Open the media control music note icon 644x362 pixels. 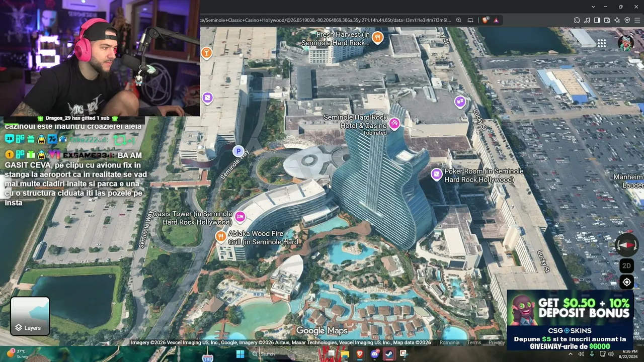coord(587,20)
